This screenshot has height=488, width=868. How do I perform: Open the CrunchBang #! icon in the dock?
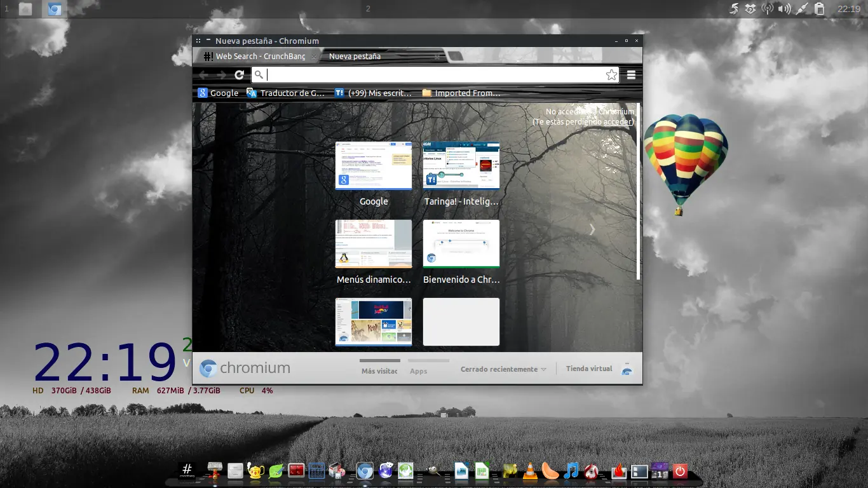[x=187, y=470]
